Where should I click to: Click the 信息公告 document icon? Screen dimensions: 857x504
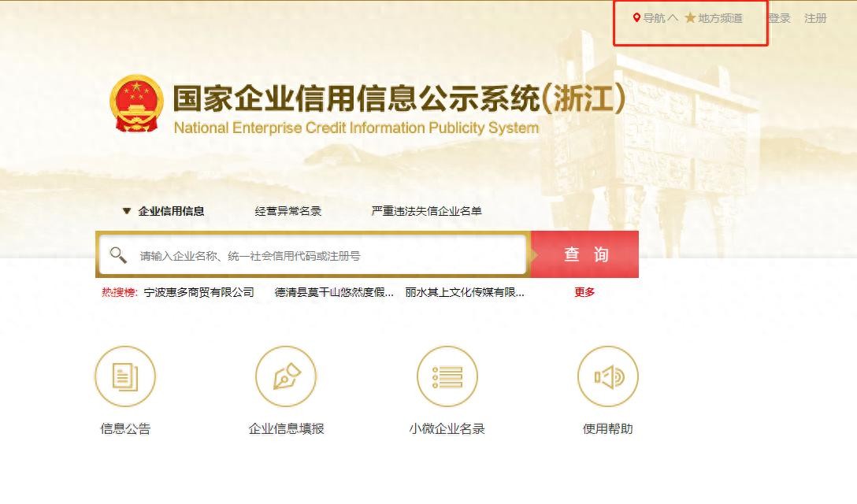click(125, 376)
